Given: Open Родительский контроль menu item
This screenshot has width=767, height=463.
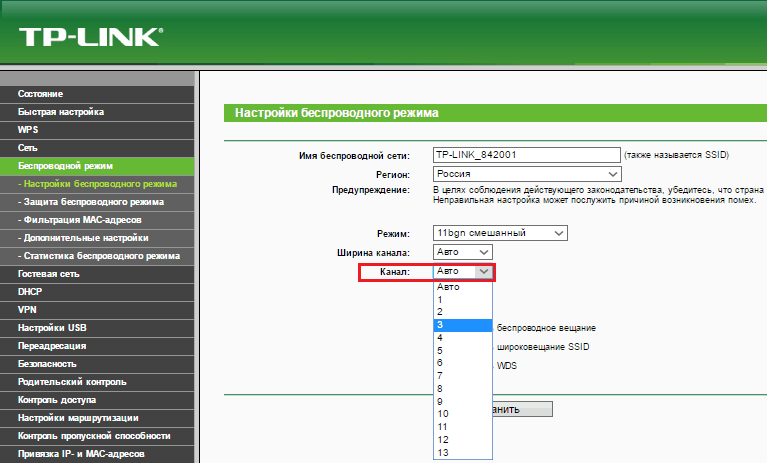Looking at the screenshot, I should (97, 382).
